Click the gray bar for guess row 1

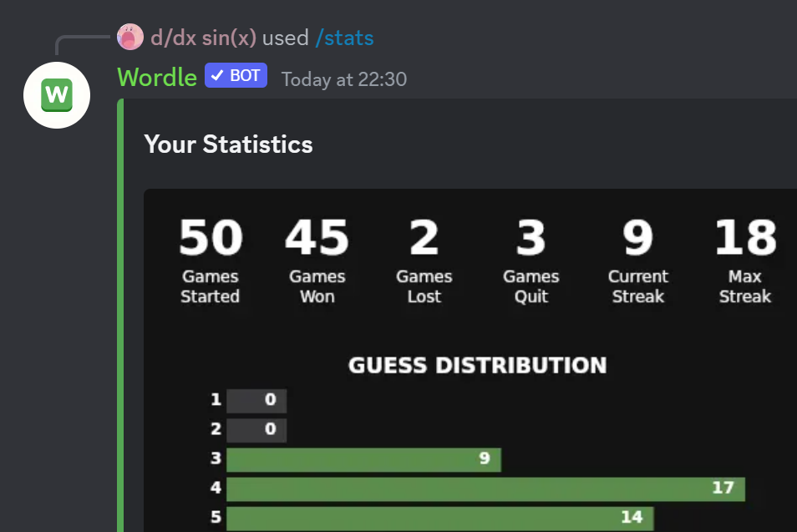click(x=256, y=401)
